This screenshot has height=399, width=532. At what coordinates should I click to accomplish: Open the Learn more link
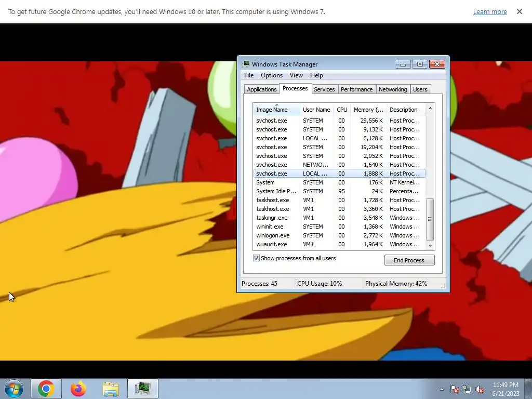490,11
